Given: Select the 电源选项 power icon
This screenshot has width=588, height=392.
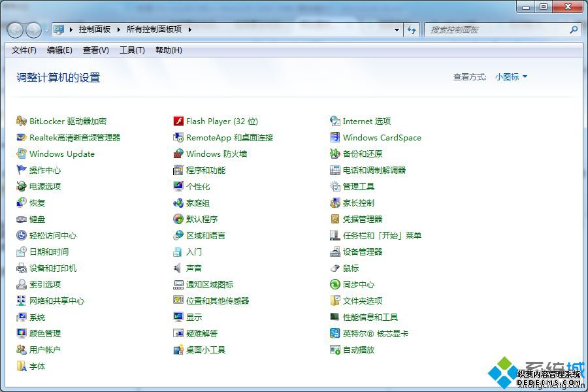Looking at the screenshot, I should (x=22, y=186).
